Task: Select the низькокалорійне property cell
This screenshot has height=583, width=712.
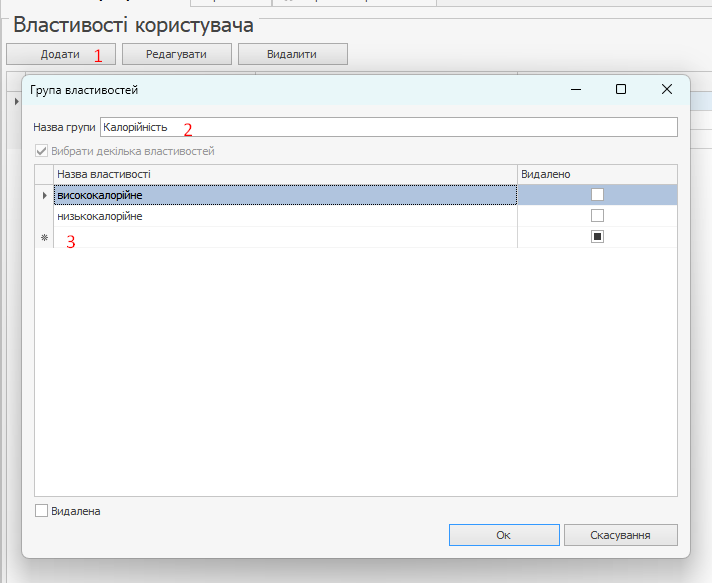Action: point(285,216)
